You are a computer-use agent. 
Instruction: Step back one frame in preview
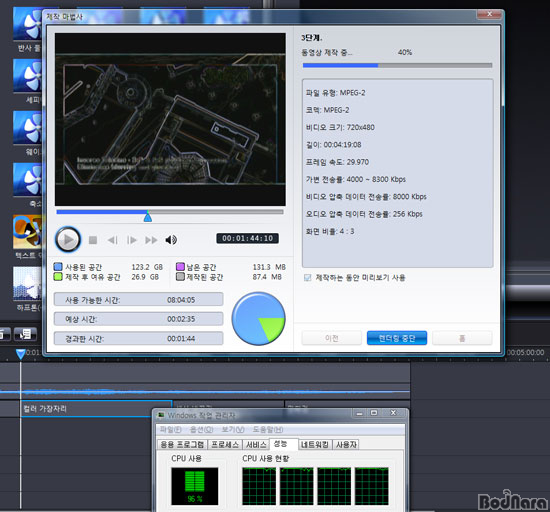point(113,240)
